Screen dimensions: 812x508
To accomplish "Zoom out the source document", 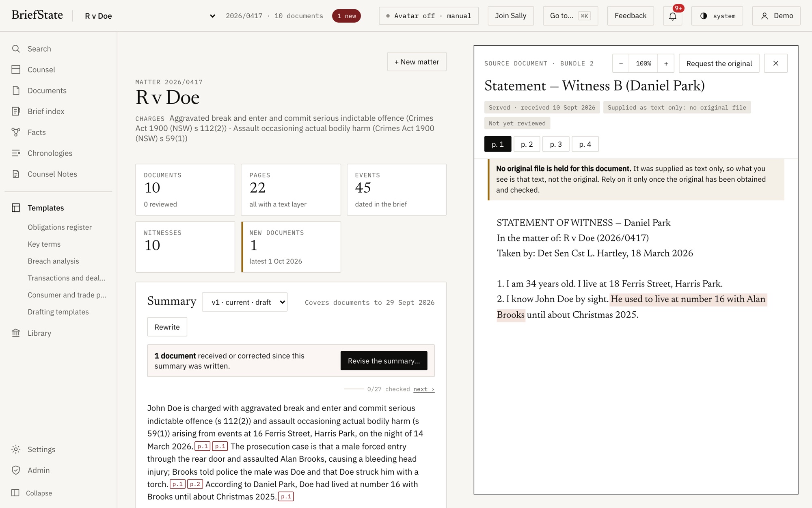I will 621,63.
